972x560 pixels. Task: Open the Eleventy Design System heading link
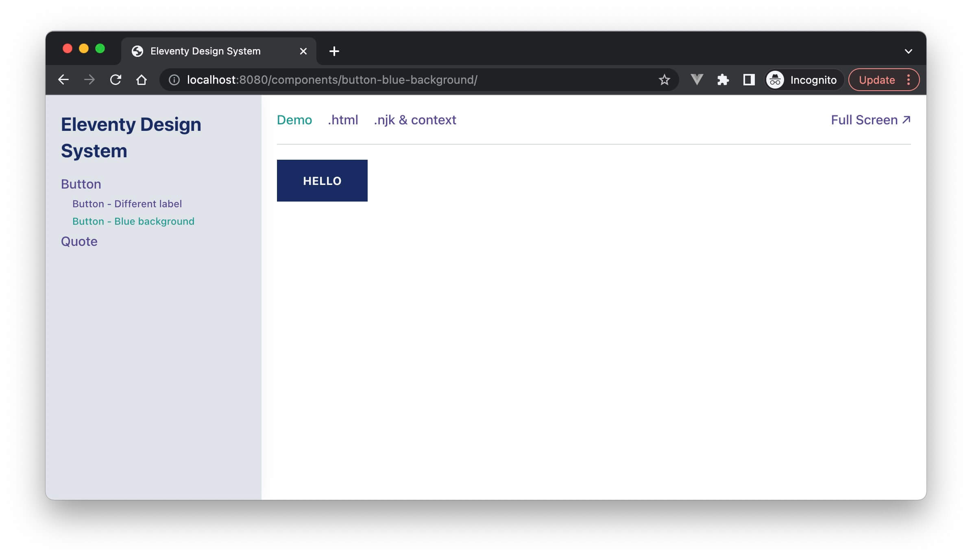click(131, 137)
